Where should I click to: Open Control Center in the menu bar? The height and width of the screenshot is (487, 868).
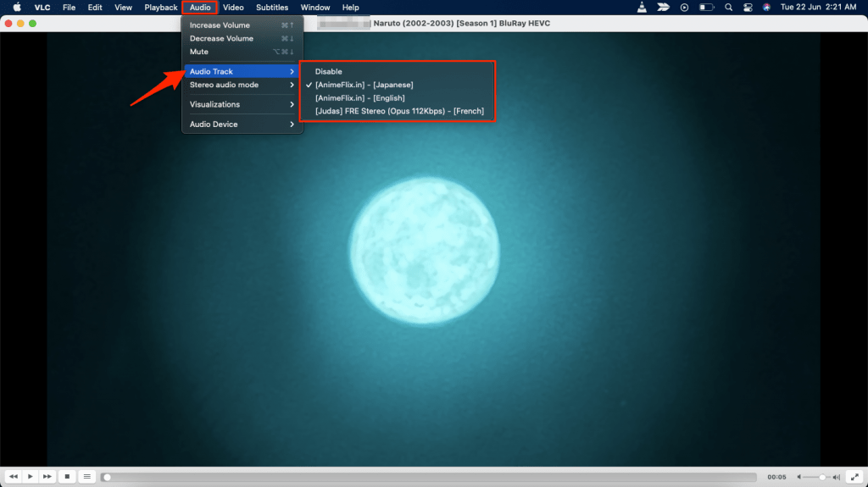(746, 8)
